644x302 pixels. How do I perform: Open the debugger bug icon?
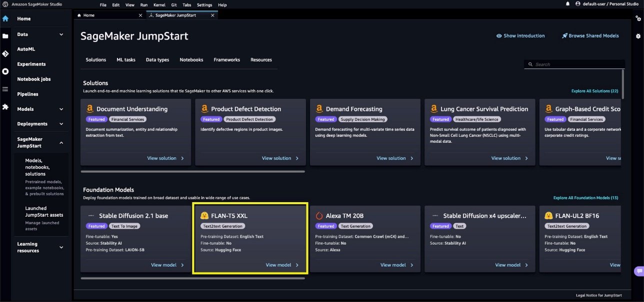point(638,36)
